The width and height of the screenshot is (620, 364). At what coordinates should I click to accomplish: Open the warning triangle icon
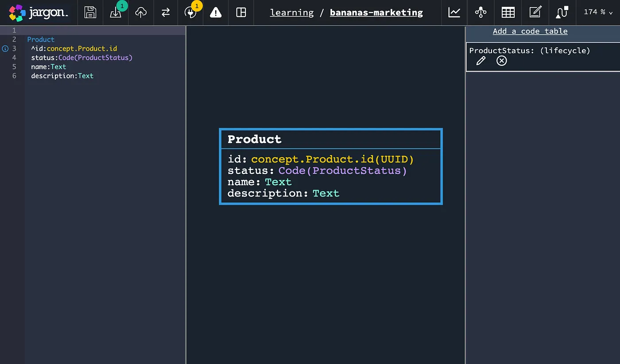coord(216,13)
